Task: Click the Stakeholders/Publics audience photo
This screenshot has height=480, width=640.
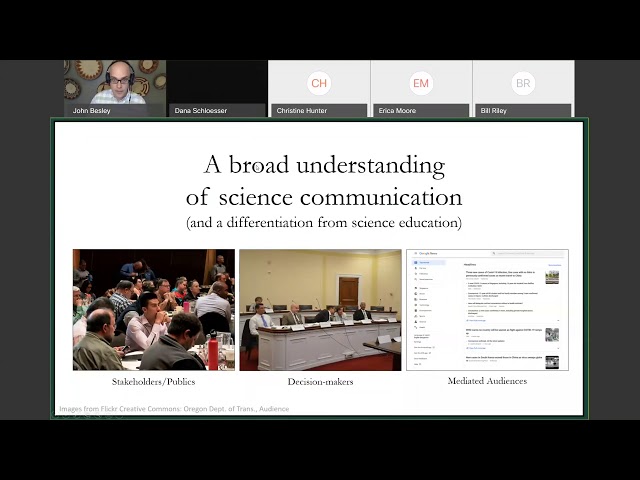Action: [x=154, y=310]
